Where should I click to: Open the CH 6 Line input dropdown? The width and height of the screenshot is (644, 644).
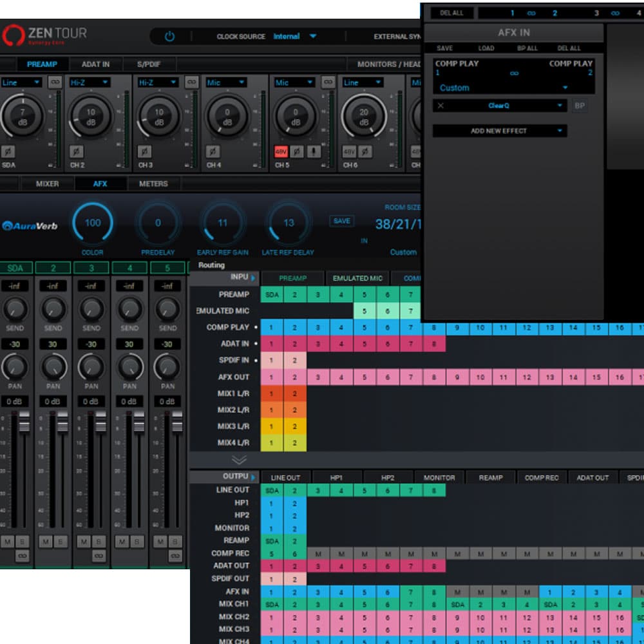click(363, 82)
